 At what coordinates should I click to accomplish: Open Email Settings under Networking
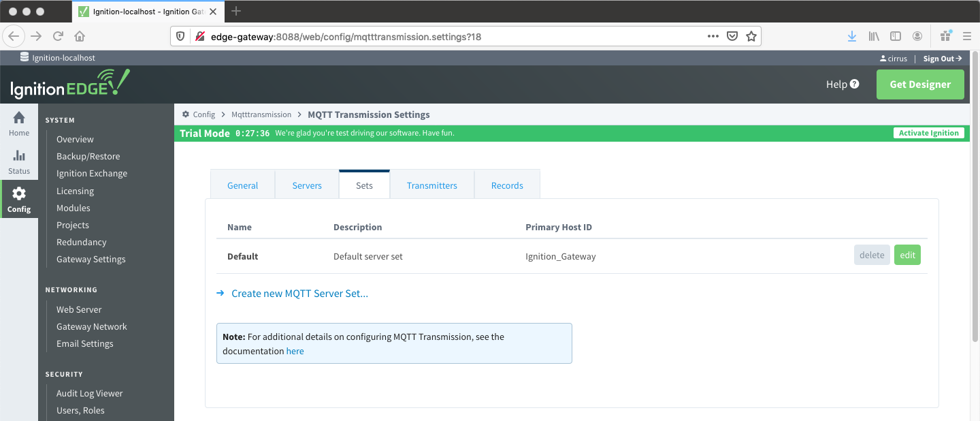85,343
